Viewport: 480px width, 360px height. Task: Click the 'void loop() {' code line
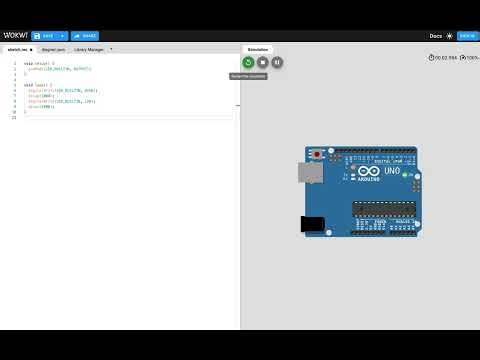[x=38, y=85]
